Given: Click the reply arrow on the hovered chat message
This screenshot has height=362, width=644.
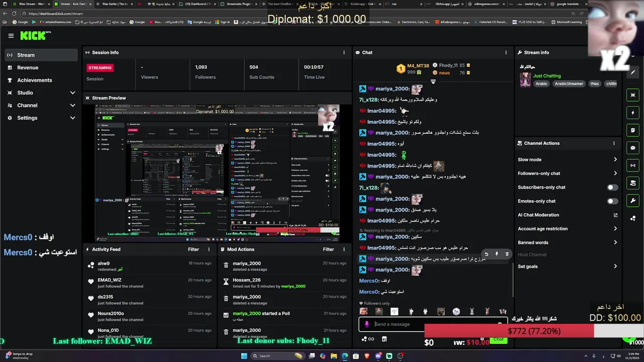Looking at the screenshot, I should click(486, 254).
